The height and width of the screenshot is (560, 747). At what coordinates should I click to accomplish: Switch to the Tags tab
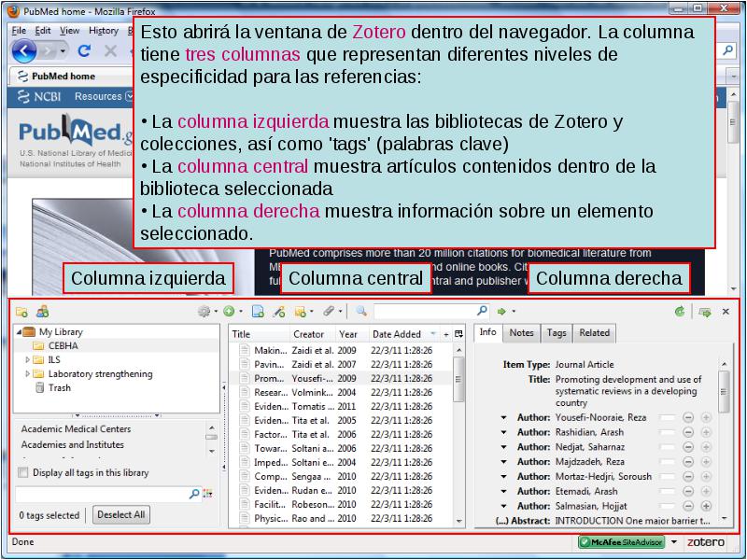557,333
